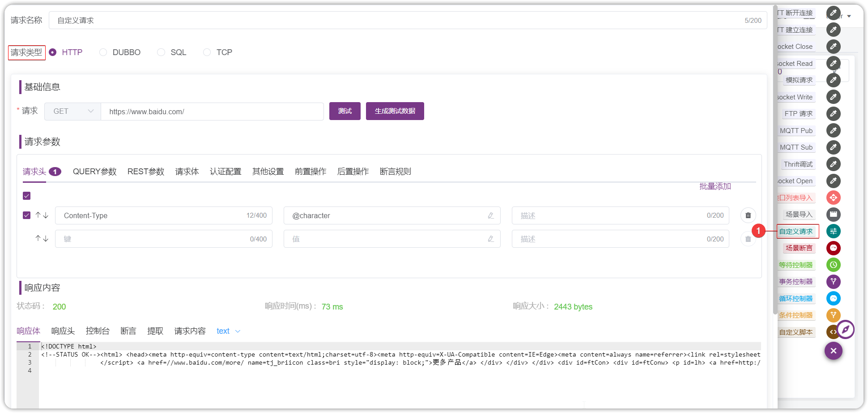Click the Socket Open component icon

[x=833, y=181]
